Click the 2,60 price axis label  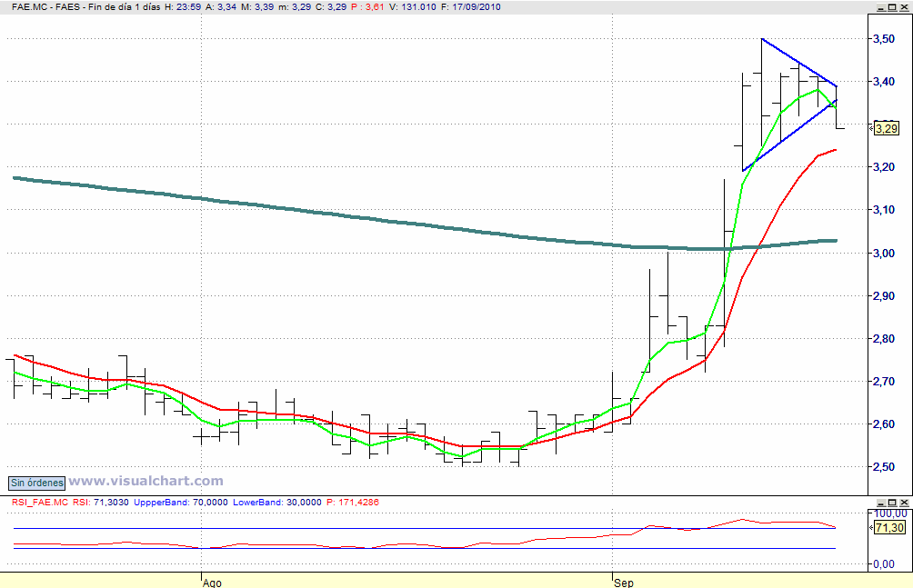coord(883,424)
